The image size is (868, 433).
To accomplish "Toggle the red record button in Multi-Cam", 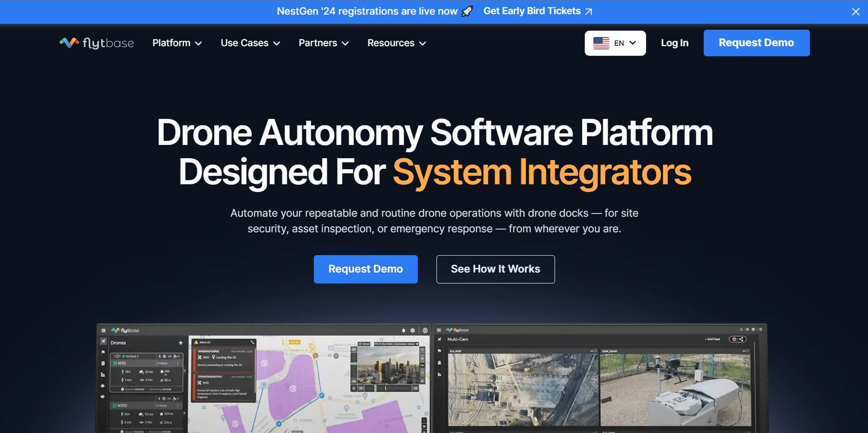I will coord(735,339).
